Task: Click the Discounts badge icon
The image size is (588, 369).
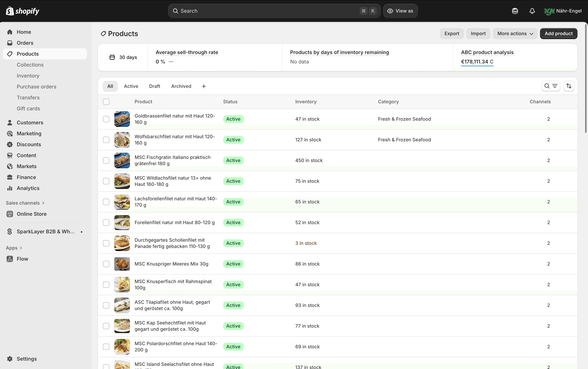Action: click(10, 144)
